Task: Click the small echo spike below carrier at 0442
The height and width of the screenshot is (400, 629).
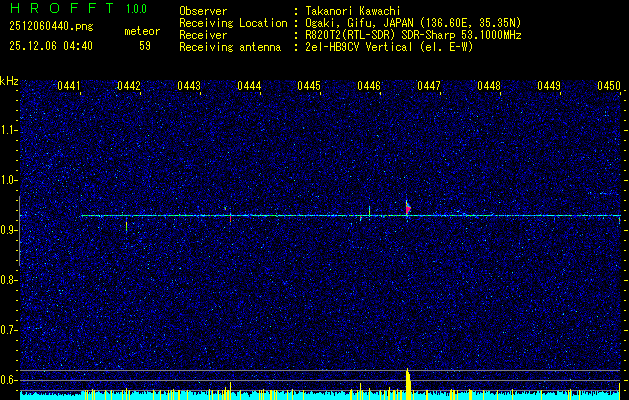Action: [126, 225]
